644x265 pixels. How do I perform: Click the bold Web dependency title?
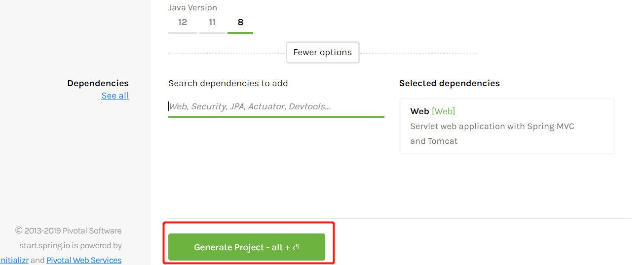419,111
